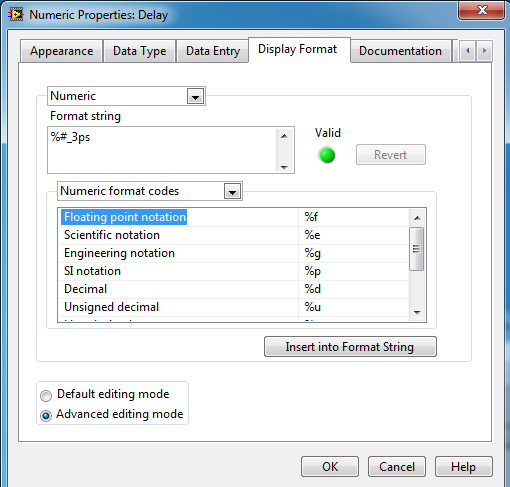
Task: Confirm with the OK button
Action: point(330,466)
